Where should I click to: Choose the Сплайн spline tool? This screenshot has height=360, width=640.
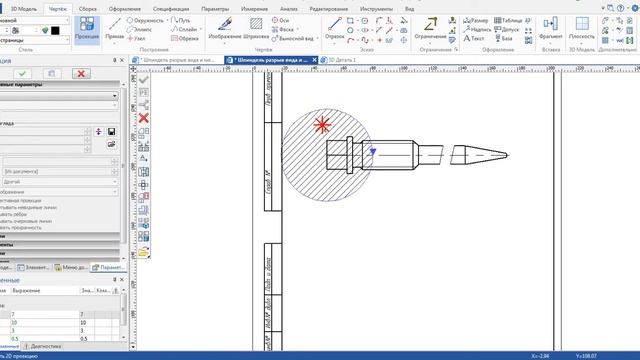pyautogui.click(x=184, y=29)
